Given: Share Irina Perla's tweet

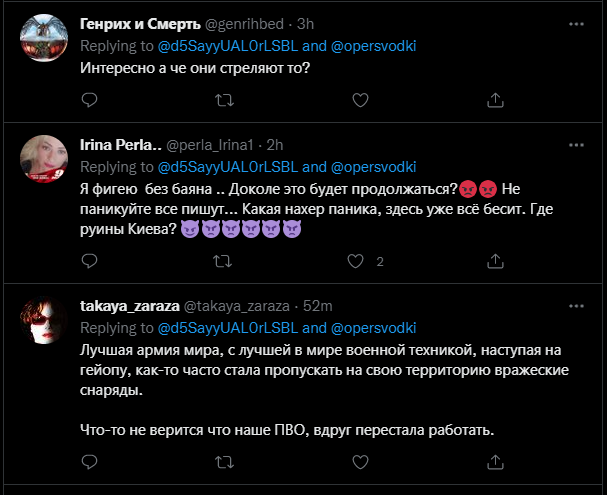Looking at the screenshot, I should [493, 261].
